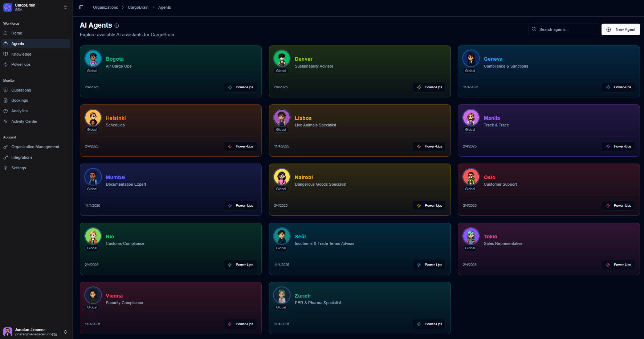Click the Helsinki agent avatar
This screenshot has height=339, width=644.
coord(93,118)
